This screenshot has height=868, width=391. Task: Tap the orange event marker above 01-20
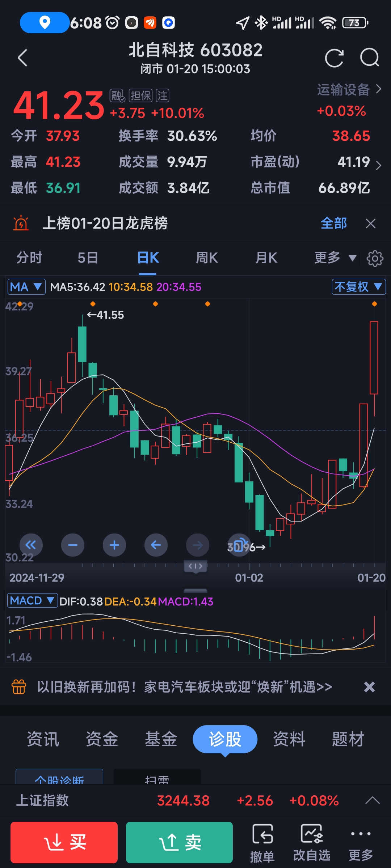click(374, 304)
